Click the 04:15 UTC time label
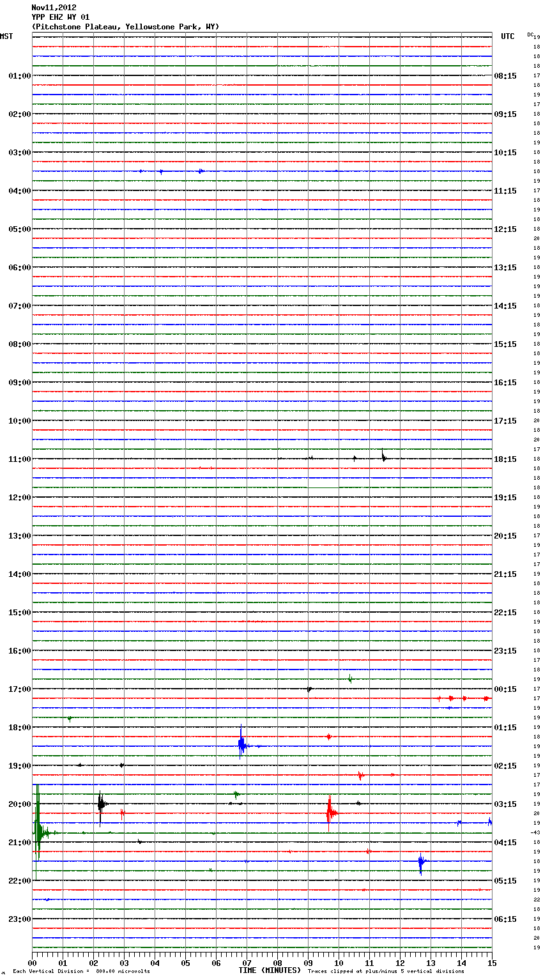The width and height of the screenshot is (543, 980). [505, 843]
